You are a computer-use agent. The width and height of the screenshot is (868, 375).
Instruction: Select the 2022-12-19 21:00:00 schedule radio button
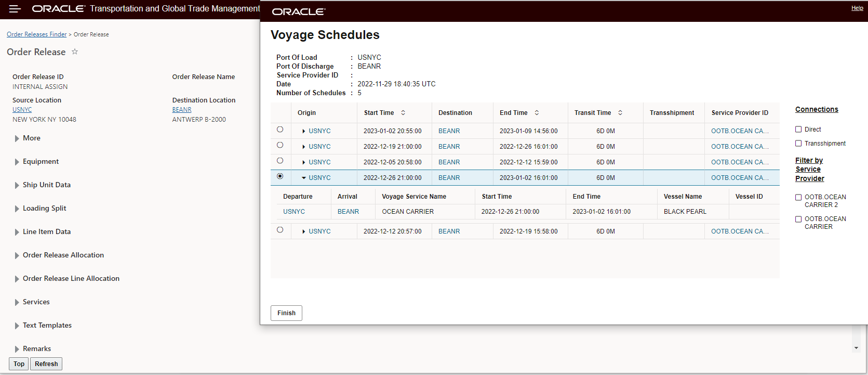click(280, 145)
